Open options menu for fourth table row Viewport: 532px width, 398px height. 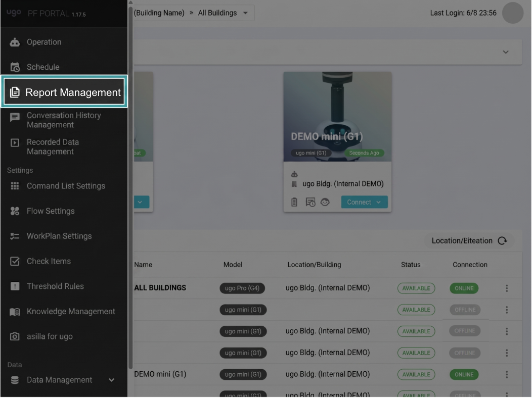click(507, 353)
